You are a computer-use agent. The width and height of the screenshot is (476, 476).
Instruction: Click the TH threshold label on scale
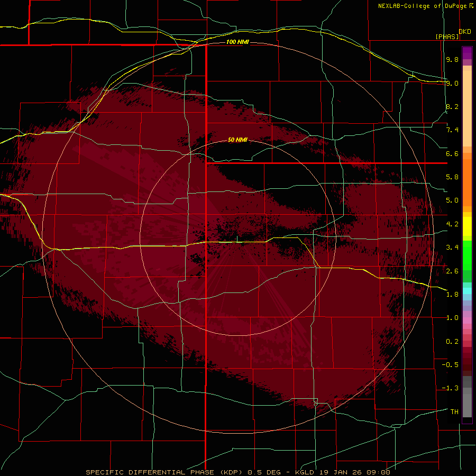point(454,412)
